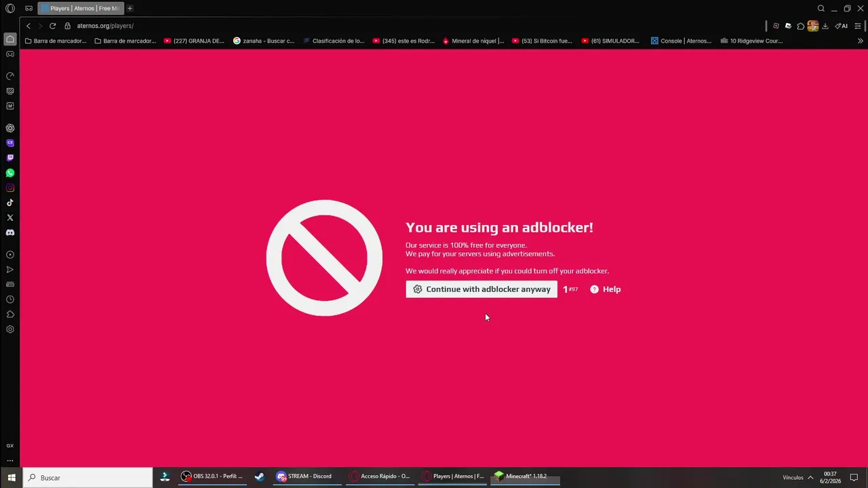
Task: Open Steam from the taskbar
Action: [259, 476]
